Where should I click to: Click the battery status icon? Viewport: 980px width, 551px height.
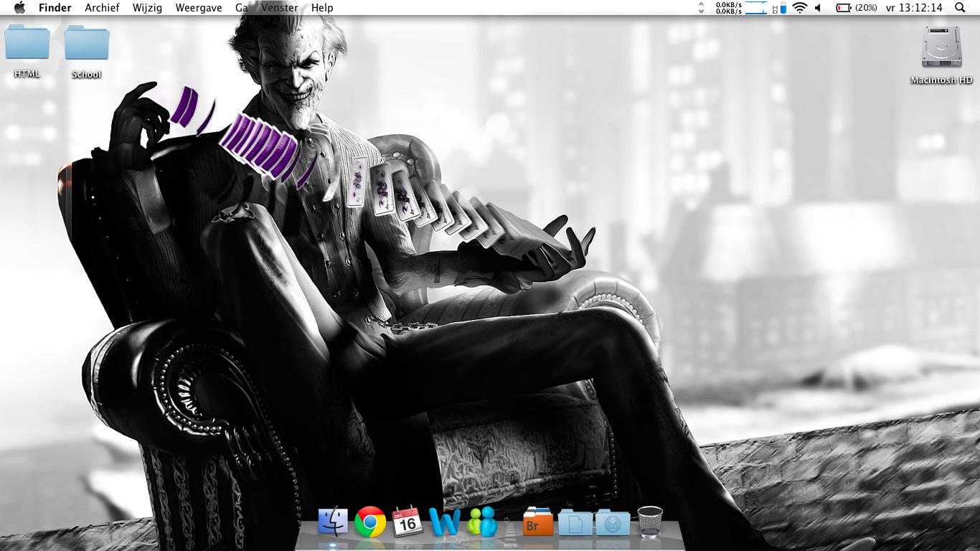[844, 8]
